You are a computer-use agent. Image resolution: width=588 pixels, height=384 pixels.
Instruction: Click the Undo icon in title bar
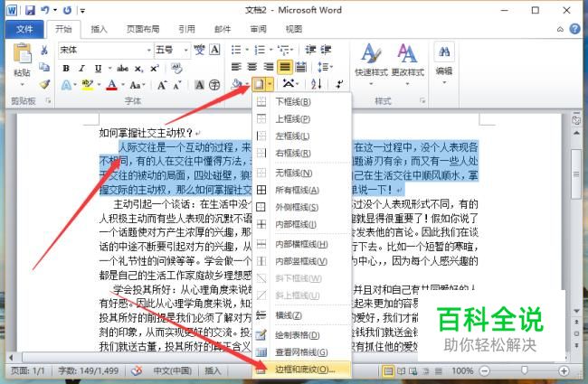pos(45,10)
